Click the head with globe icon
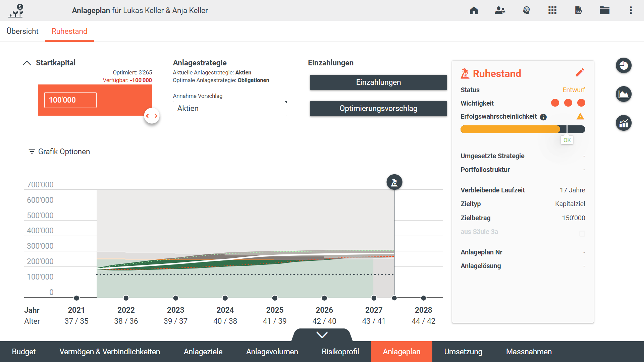This screenshot has width=644, height=362. tap(526, 10)
